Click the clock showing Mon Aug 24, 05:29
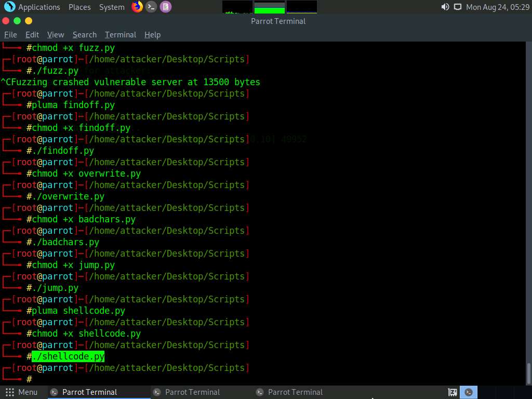 [x=497, y=7]
